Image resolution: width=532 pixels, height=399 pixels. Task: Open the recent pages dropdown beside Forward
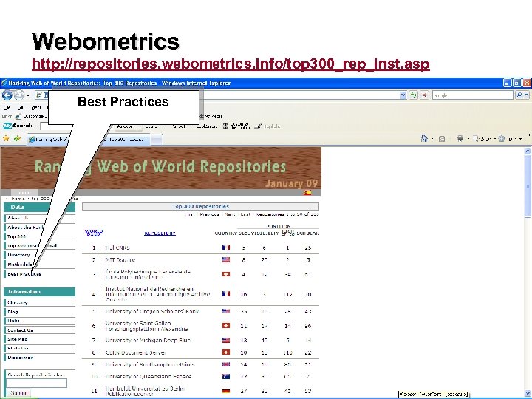click(x=28, y=95)
